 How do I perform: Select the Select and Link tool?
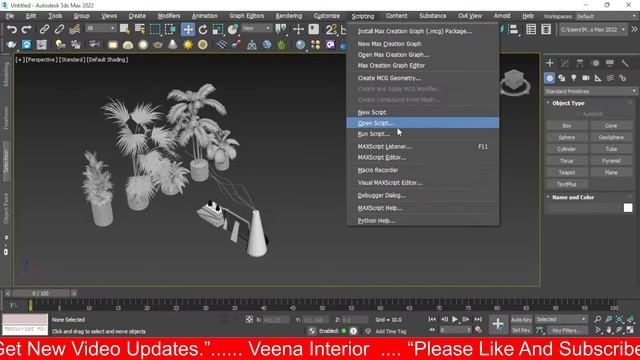pos(44,29)
